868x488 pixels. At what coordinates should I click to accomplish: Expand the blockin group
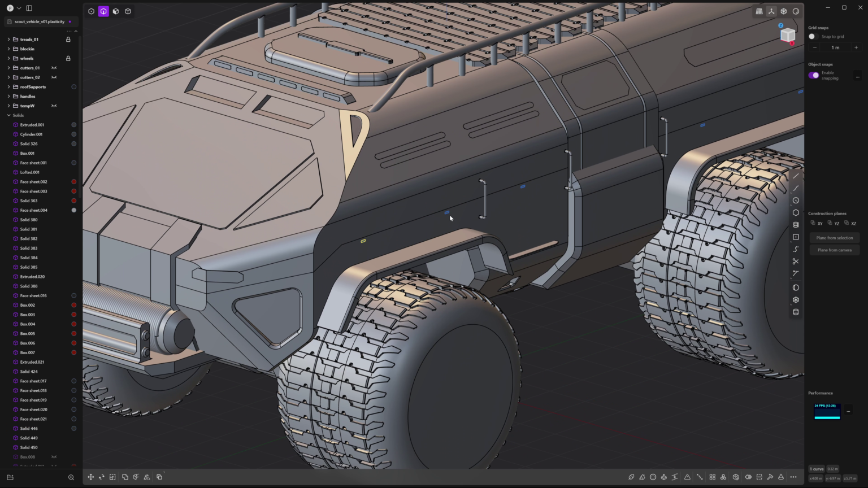click(8, 49)
